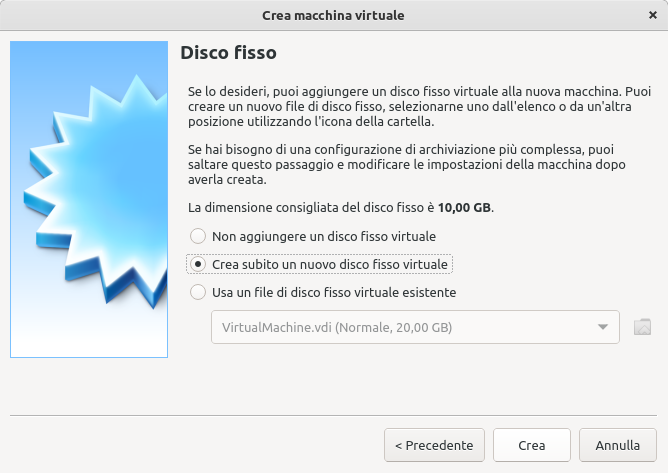The image size is (668, 473).
Task: Expand the disk list using the dropdown arrow
Action: pyautogui.click(x=603, y=327)
